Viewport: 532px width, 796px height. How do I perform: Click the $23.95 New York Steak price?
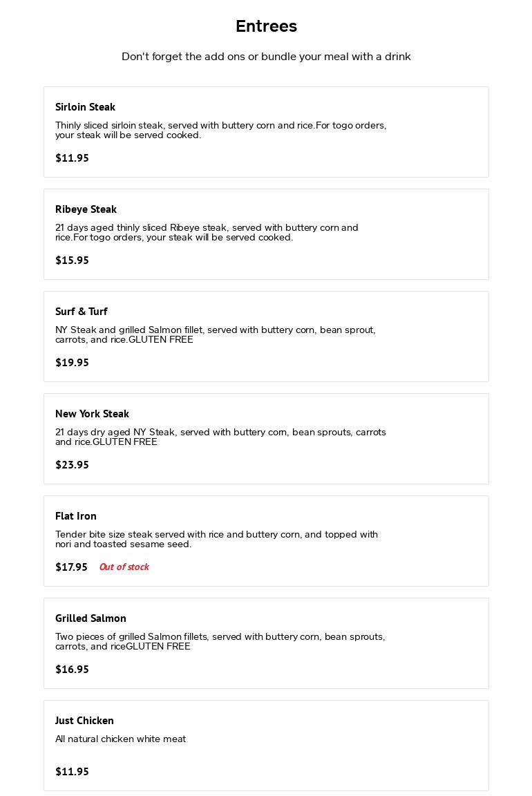pos(72,465)
